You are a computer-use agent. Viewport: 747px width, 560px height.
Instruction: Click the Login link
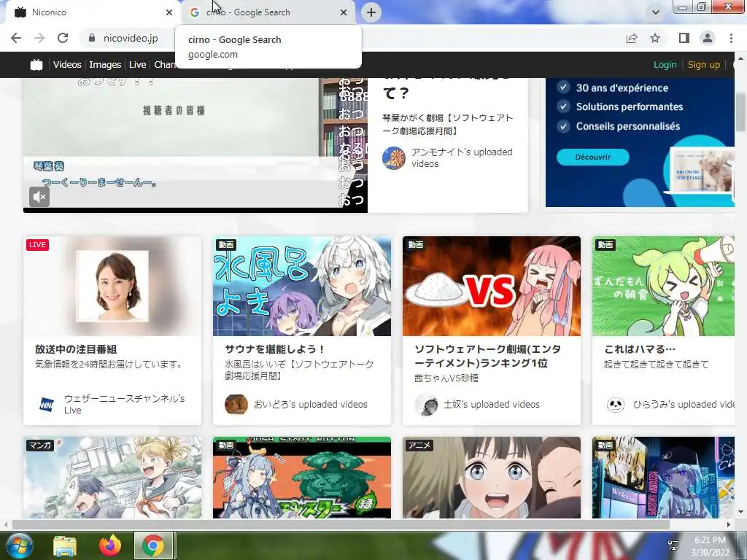[665, 65]
